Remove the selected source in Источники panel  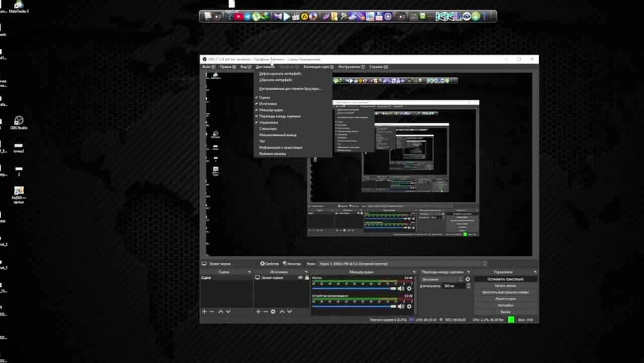[265, 312]
